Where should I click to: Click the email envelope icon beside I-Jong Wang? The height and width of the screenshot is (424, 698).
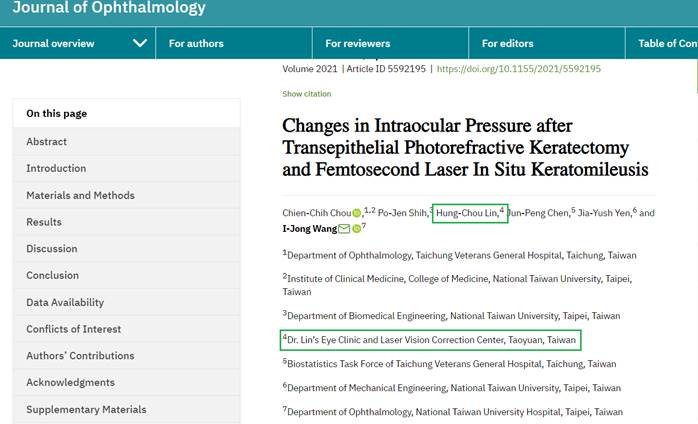344,229
